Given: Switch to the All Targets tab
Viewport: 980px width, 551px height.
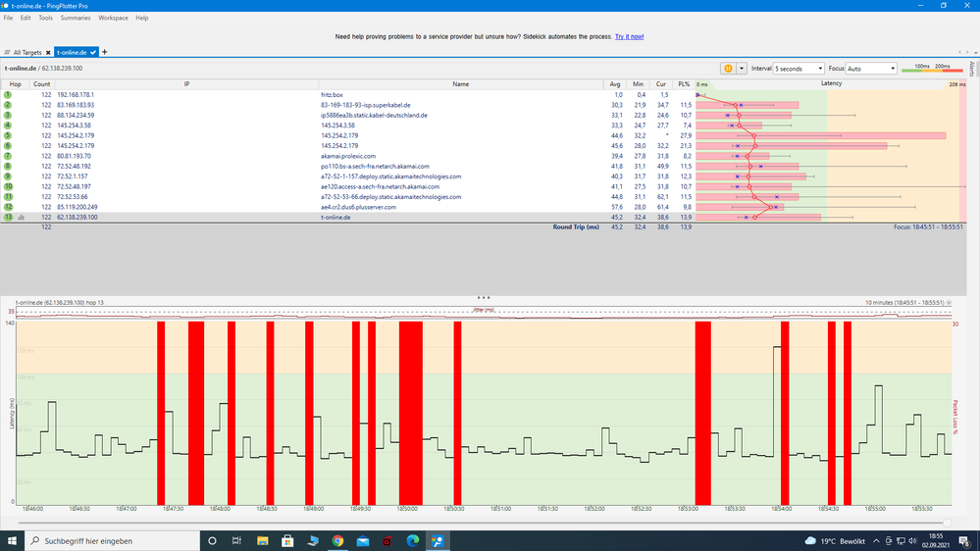Looking at the screenshot, I should click(25, 52).
